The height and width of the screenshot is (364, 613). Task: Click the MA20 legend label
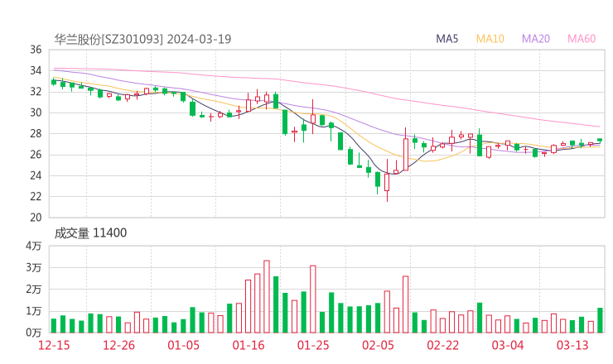coord(536,39)
